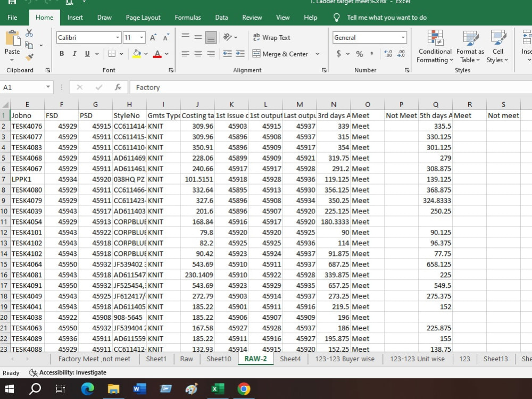Apply cell Borders icon
This screenshot has height=399, width=532.
[x=112, y=54]
